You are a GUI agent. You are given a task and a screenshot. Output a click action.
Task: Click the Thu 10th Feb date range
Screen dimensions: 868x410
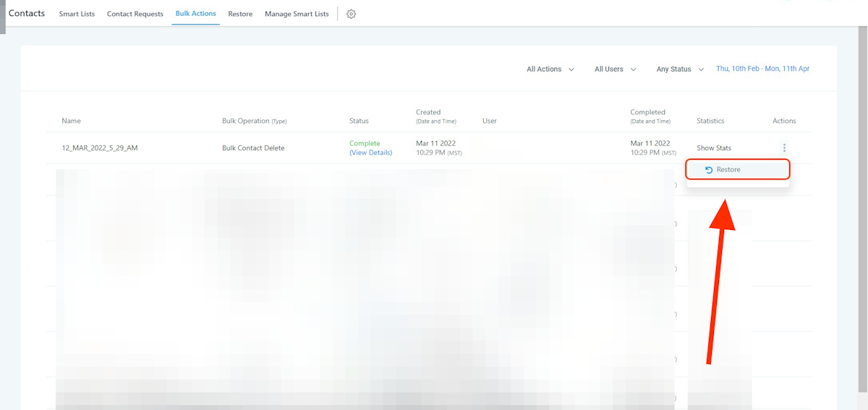pos(762,69)
